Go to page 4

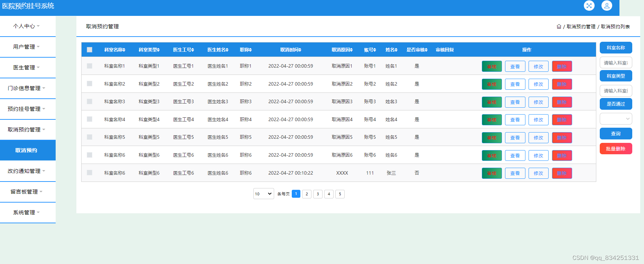pyautogui.click(x=329, y=194)
